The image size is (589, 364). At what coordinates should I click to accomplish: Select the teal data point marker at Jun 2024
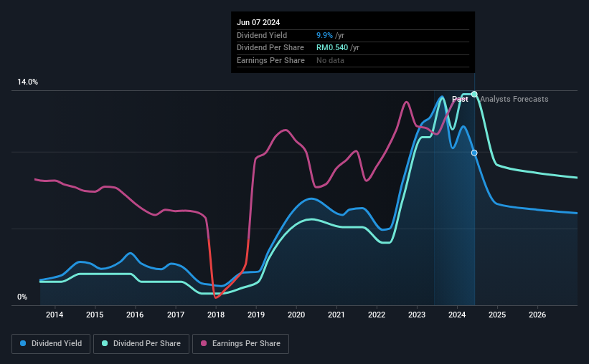tap(474, 94)
